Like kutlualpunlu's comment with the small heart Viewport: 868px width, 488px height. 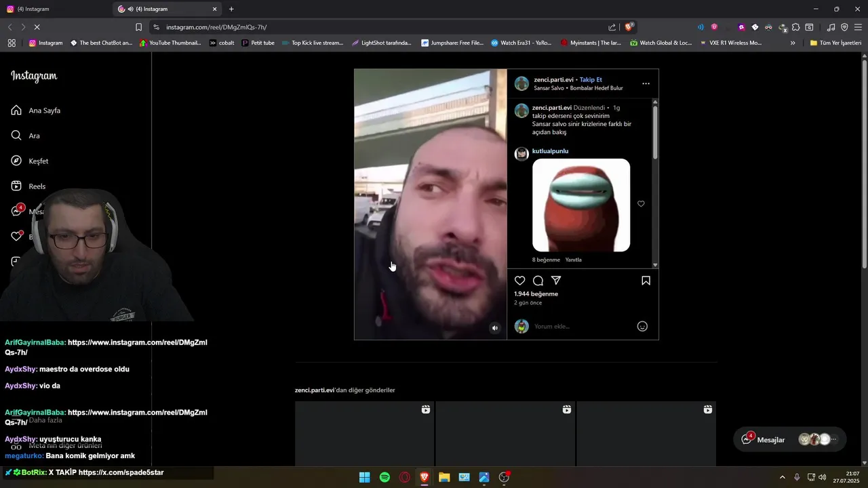tap(641, 204)
